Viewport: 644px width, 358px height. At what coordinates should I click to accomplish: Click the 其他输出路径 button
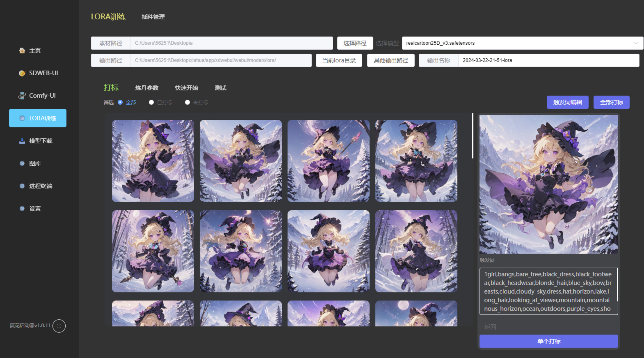pyautogui.click(x=391, y=60)
